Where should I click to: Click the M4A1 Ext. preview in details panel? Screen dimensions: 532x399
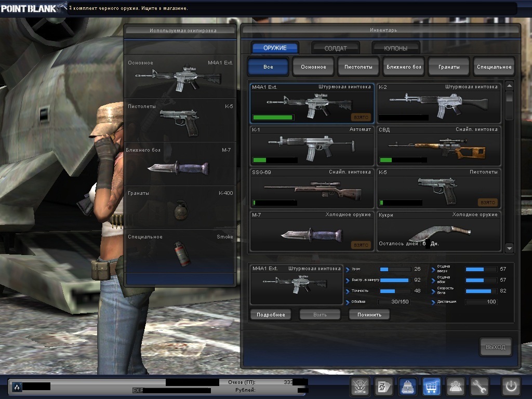coord(296,284)
